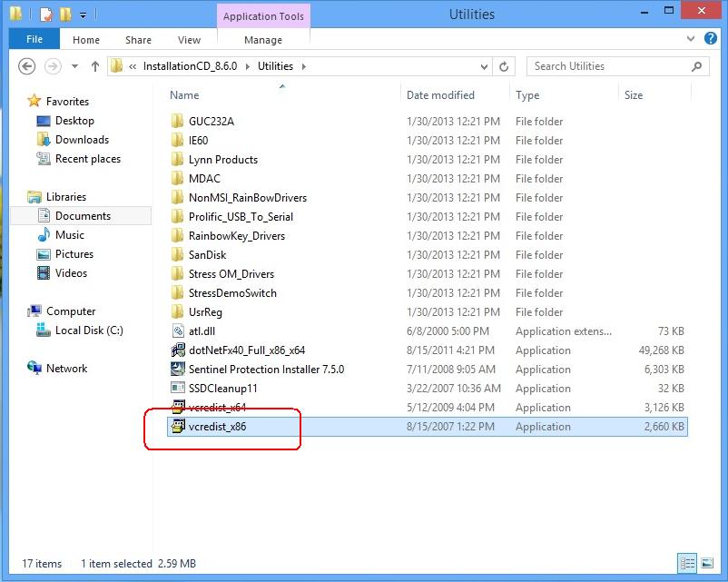The image size is (728, 582).
Task: Open the Customize Quick Access Toolbar dropdown
Action: pyautogui.click(x=83, y=14)
